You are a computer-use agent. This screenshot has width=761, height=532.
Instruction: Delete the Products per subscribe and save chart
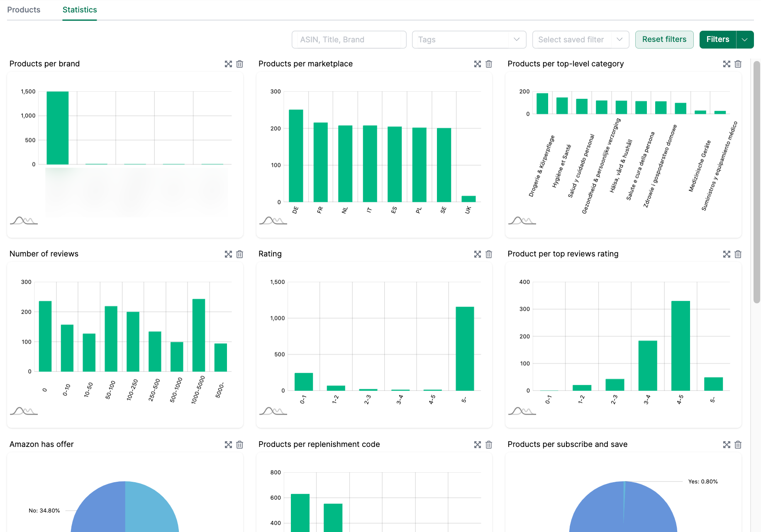738,444
